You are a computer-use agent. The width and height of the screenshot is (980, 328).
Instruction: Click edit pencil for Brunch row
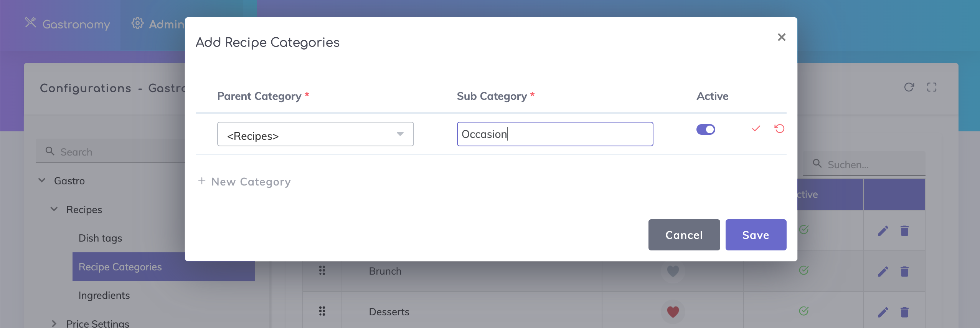coord(883,272)
